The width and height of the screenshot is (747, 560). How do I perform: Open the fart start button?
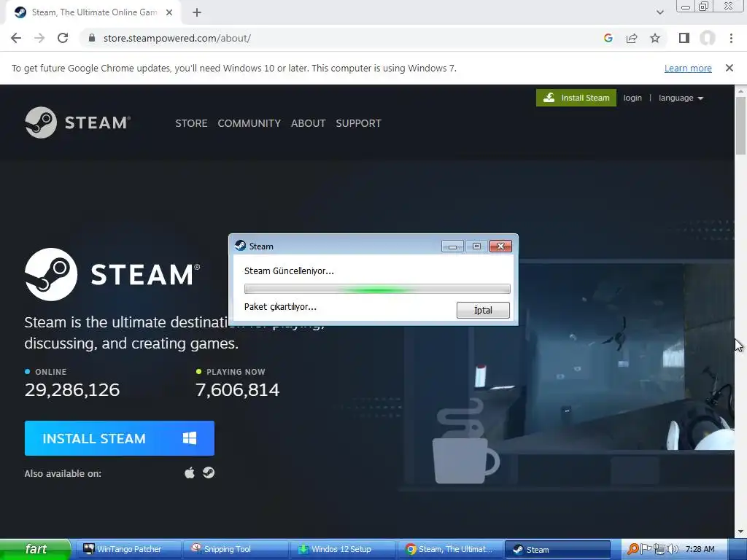(x=35, y=549)
